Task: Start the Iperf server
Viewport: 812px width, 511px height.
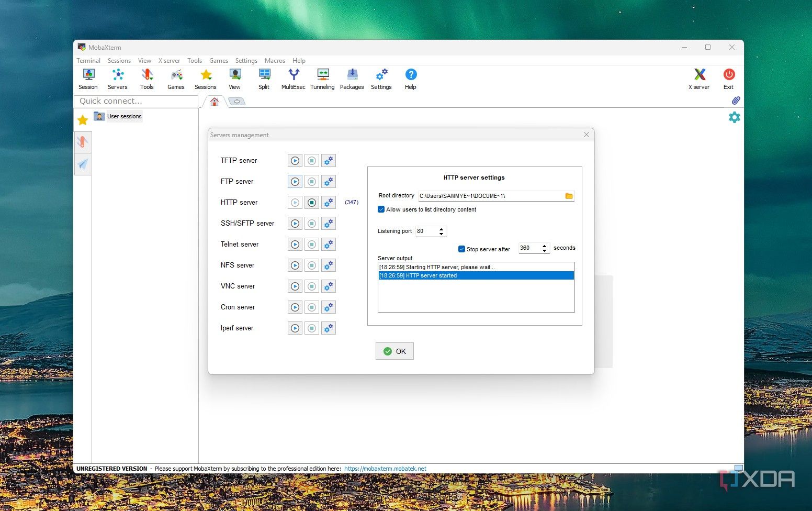Action: [x=295, y=328]
